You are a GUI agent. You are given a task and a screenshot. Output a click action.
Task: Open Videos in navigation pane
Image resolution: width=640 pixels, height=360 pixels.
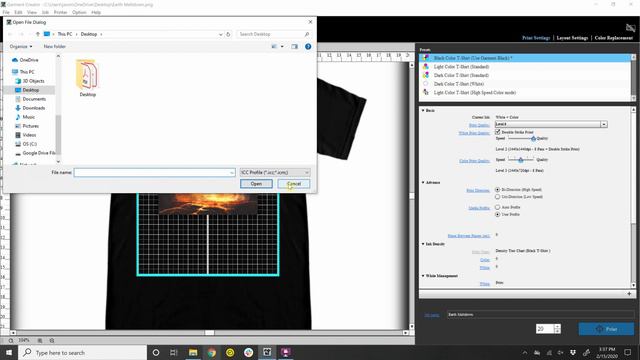pos(26,135)
